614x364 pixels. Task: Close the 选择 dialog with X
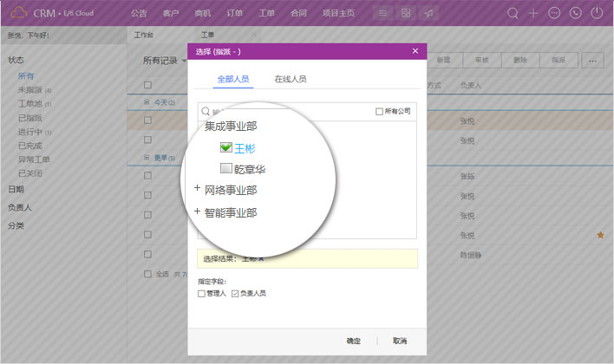tap(415, 51)
